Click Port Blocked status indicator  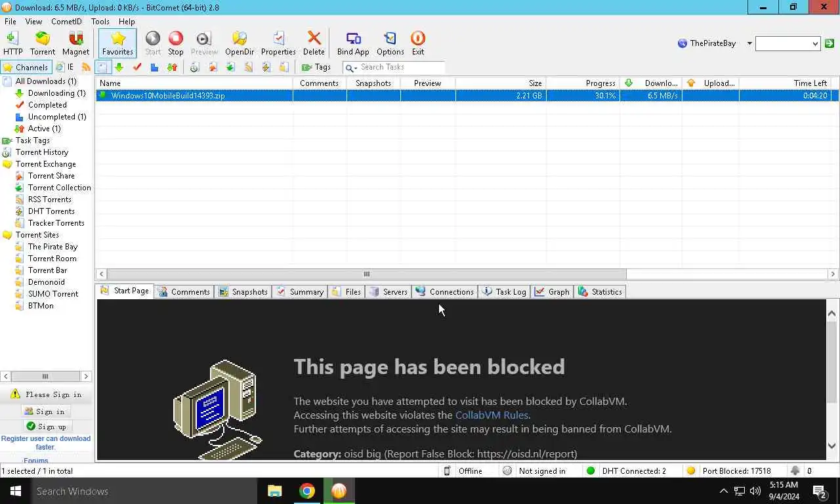(x=730, y=471)
